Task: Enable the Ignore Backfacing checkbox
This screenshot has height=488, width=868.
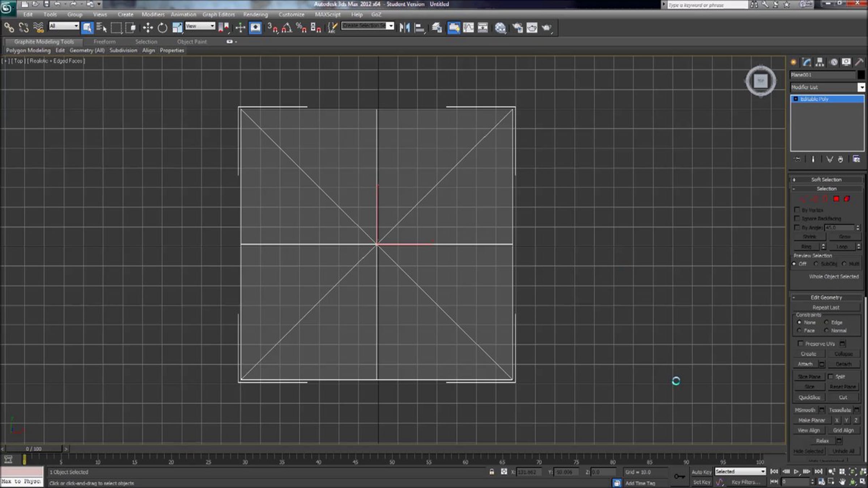Action: [x=797, y=218]
